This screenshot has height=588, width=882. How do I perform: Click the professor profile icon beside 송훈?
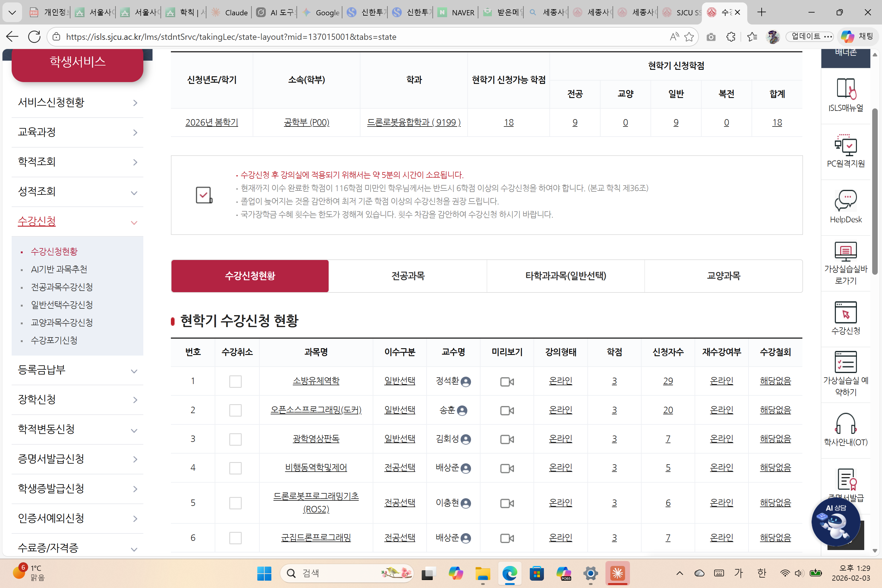(462, 411)
